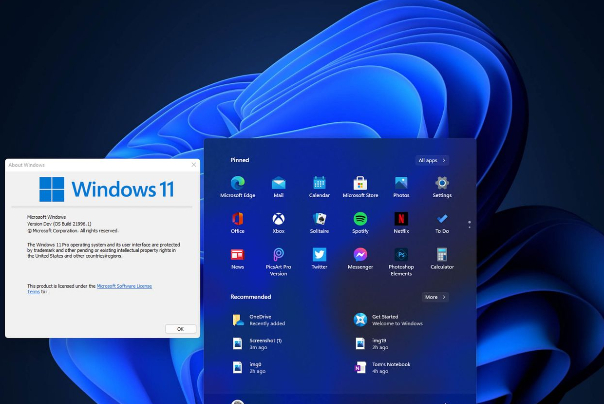
Task: Open OneDrive recently added item
Action: click(259, 320)
